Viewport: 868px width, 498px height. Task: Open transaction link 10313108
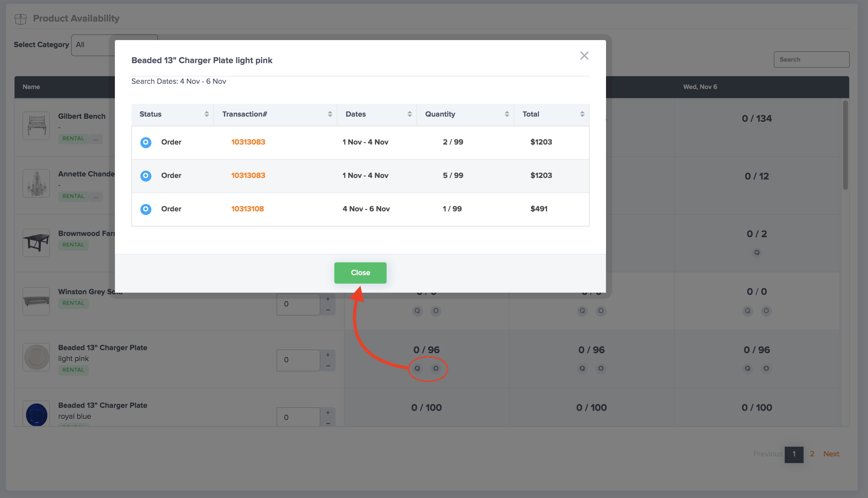(247, 209)
